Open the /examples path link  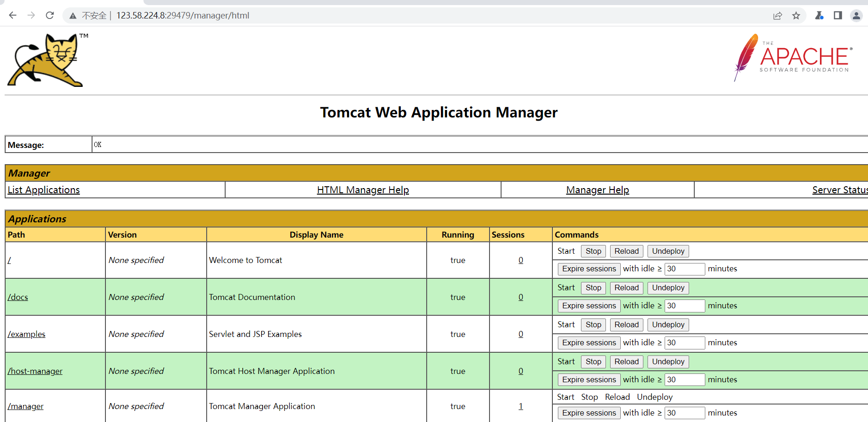pos(26,334)
